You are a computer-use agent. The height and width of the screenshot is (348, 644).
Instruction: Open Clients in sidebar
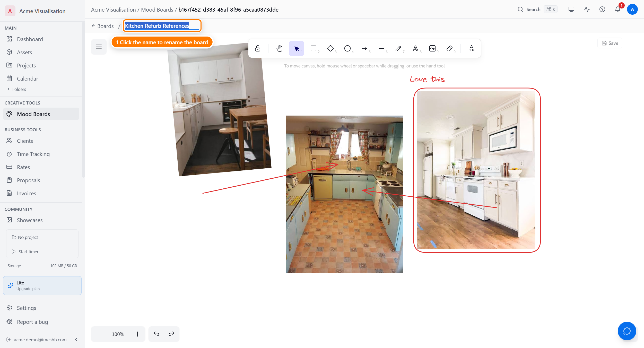click(x=41, y=141)
